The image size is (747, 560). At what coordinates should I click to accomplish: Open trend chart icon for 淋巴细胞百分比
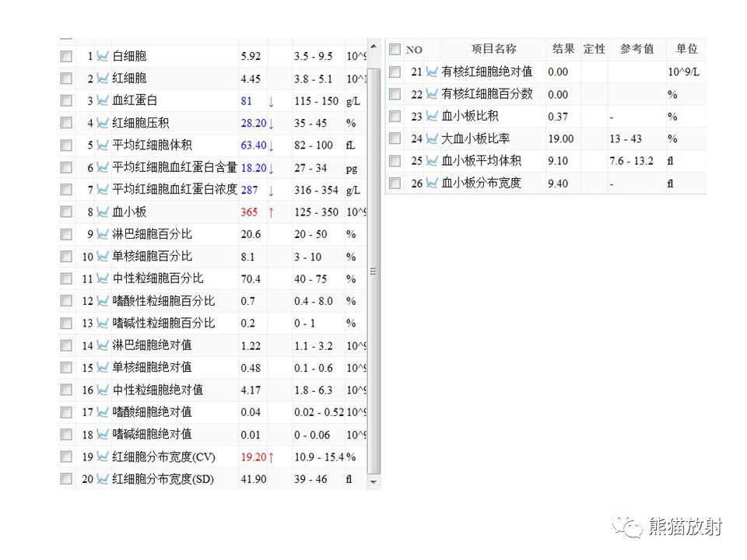103,234
